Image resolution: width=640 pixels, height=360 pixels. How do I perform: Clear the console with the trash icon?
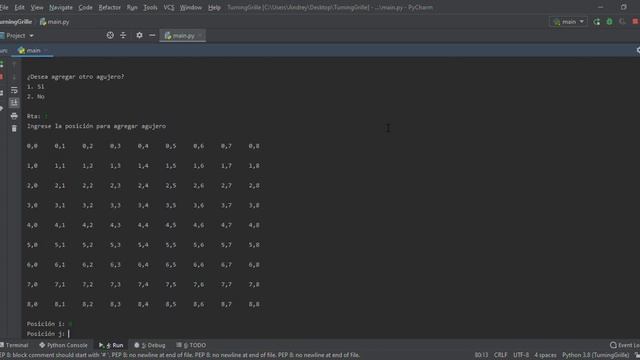(x=14, y=129)
